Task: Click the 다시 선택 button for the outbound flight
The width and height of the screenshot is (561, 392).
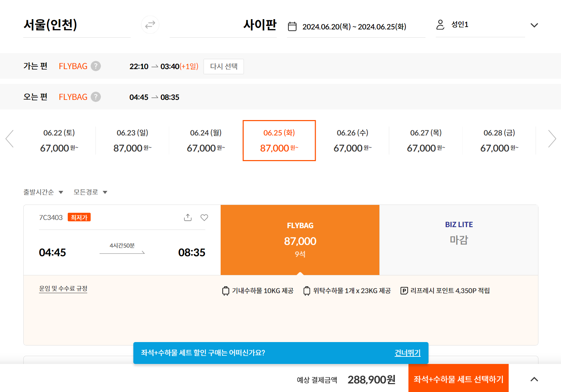Action: click(223, 66)
